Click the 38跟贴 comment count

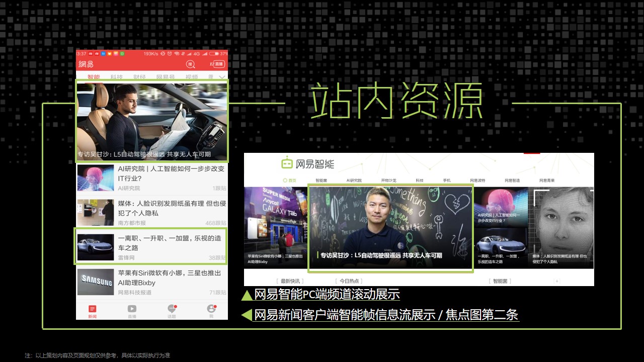[x=217, y=258]
